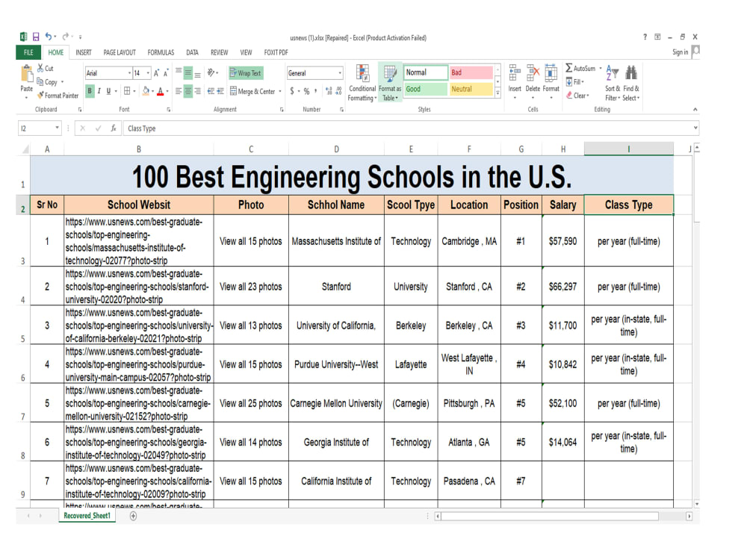Open the font name Arial dropdown
Viewport: 747px width, 560px height.
[129, 73]
